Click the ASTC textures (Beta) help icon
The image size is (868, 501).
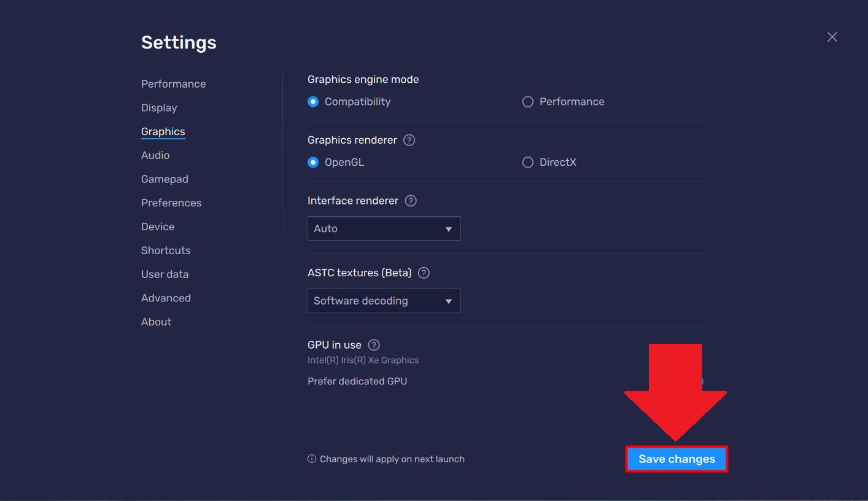(x=423, y=273)
